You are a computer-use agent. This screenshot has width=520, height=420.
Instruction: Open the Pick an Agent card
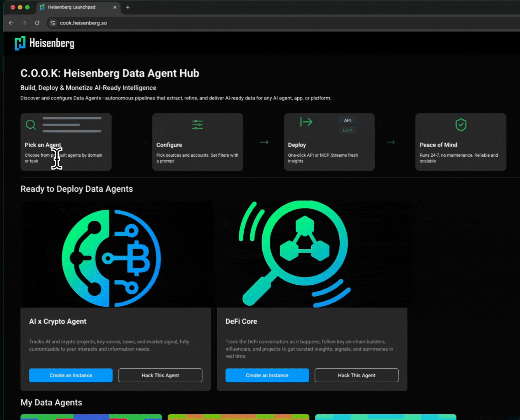66,142
